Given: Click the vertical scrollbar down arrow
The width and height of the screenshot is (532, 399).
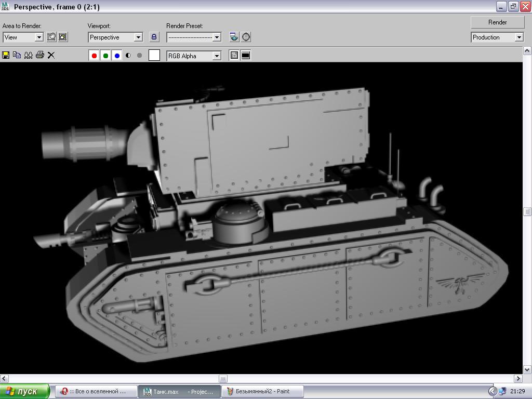Looking at the screenshot, I should click(527, 369).
